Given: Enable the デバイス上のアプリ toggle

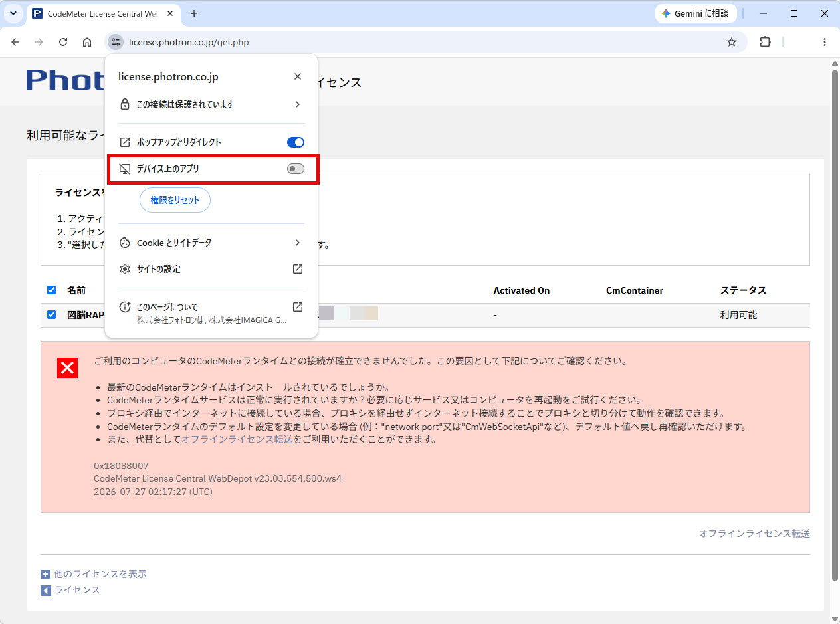Looking at the screenshot, I should coord(296,169).
